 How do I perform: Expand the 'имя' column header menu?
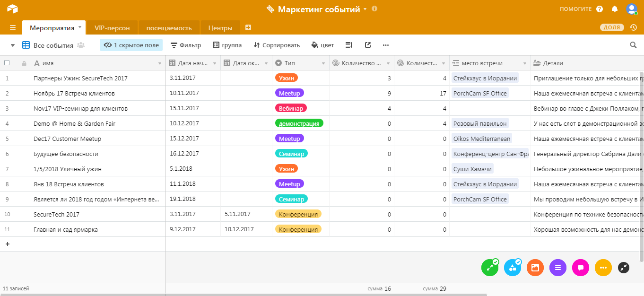pos(159,62)
